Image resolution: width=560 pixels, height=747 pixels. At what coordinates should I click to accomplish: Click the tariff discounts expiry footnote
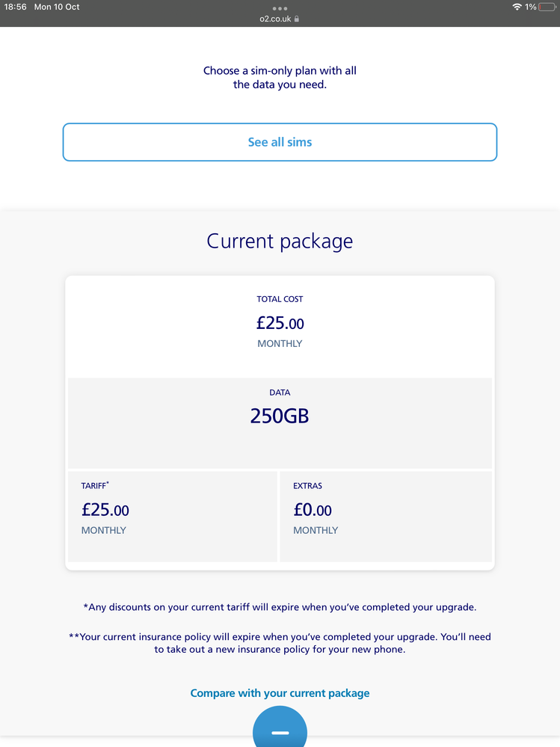coord(280,607)
